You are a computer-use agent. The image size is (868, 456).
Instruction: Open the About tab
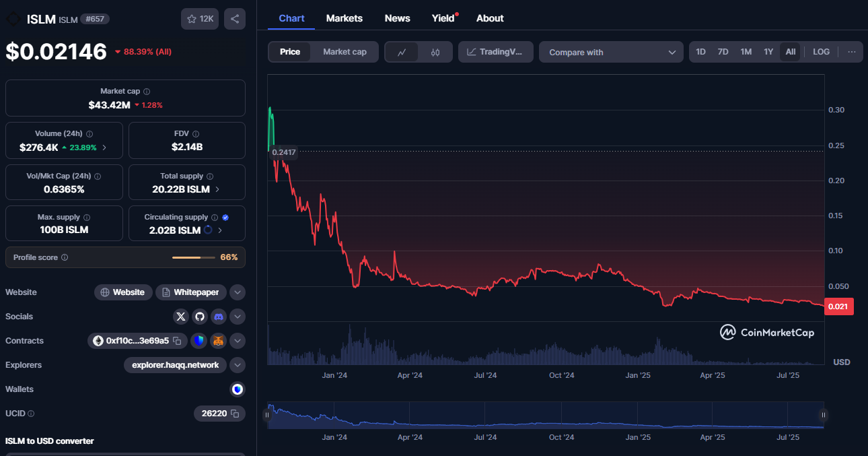click(490, 18)
